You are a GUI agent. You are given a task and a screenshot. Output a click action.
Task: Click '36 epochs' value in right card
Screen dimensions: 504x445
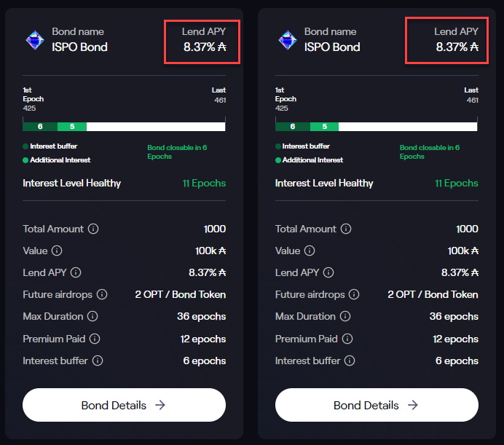pyautogui.click(x=454, y=316)
